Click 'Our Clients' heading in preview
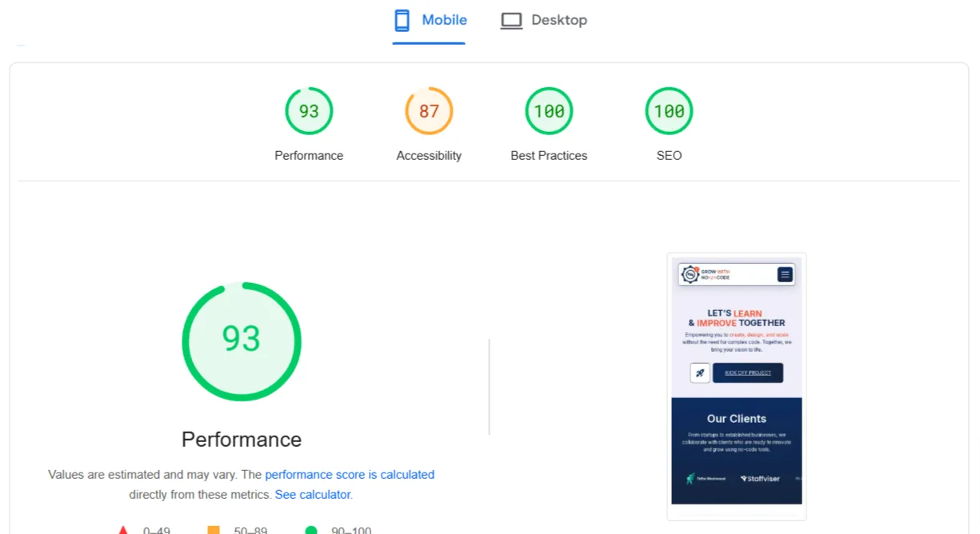The height and width of the screenshot is (534, 980). pos(737,419)
